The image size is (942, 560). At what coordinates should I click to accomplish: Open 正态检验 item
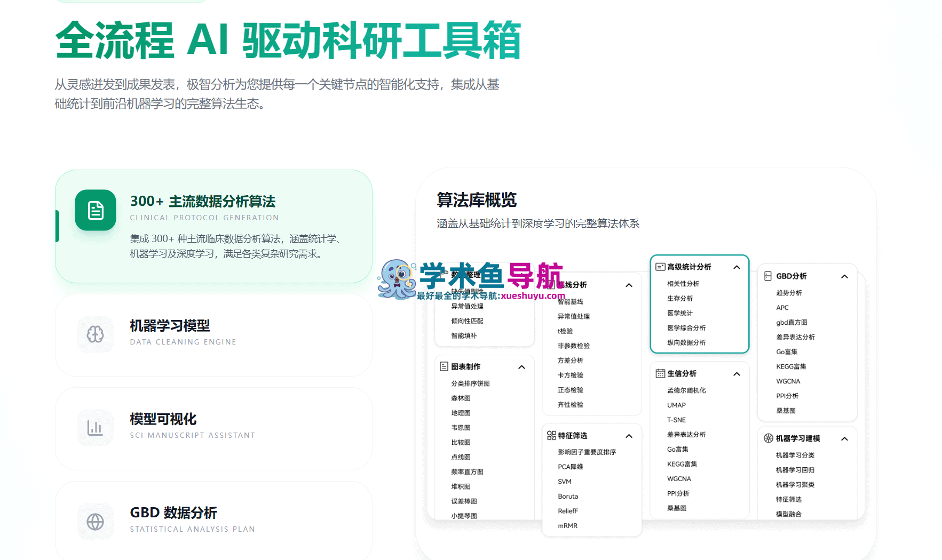571,390
